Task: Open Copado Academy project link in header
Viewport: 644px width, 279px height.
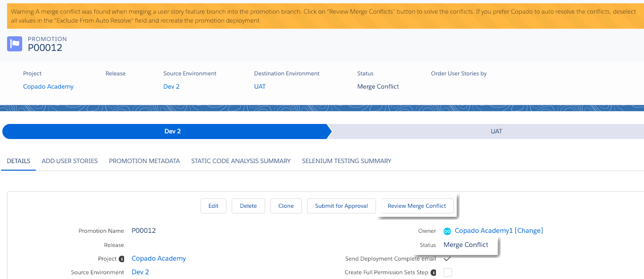Action: [48, 87]
